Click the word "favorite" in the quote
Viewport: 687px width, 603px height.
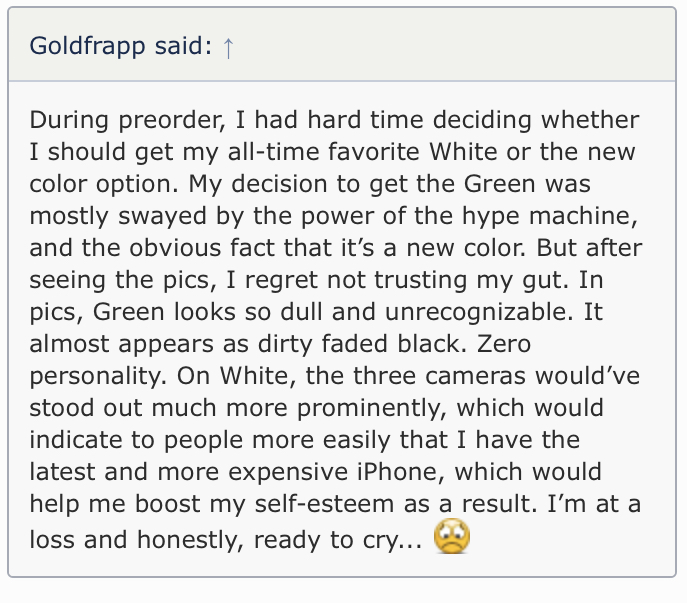(x=374, y=152)
